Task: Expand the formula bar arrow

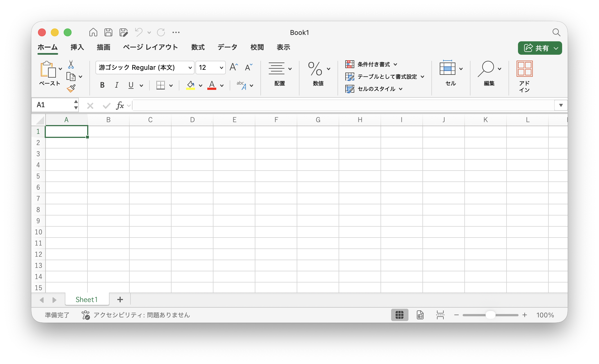Action: pos(561,105)
